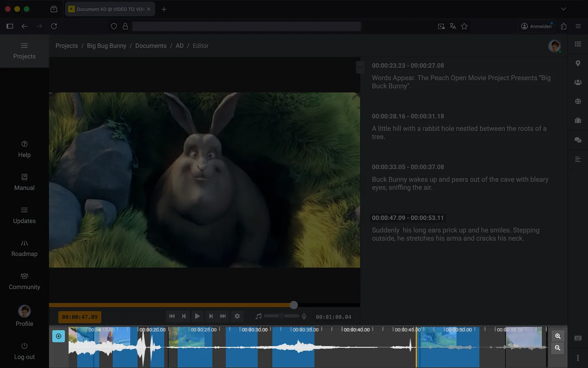588x368 pixels.
Task: Toggle the keyboard shortcuts icon at bottom right
Action: pos(578,338)
